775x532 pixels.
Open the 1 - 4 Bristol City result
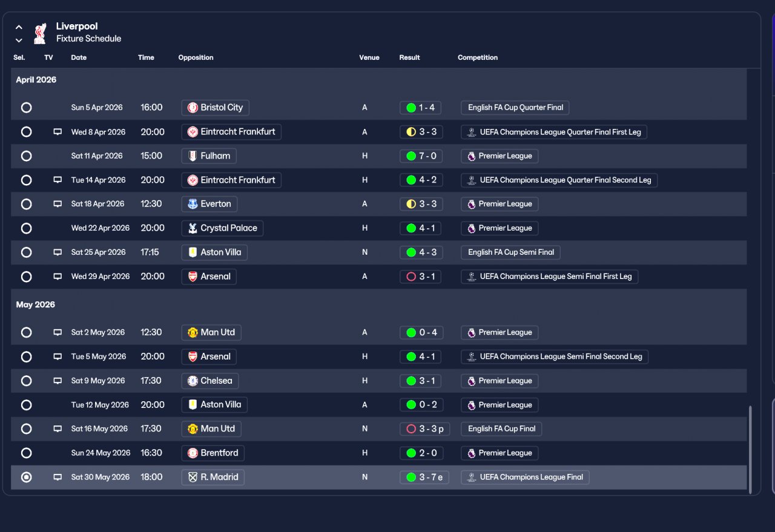tap(420, 108)
